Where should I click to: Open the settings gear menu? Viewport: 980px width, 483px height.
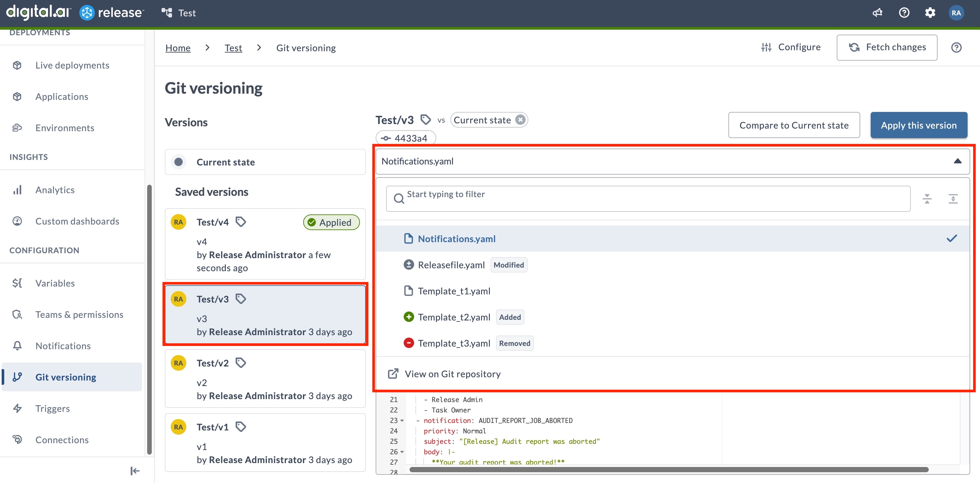click(x=930, y=13)
